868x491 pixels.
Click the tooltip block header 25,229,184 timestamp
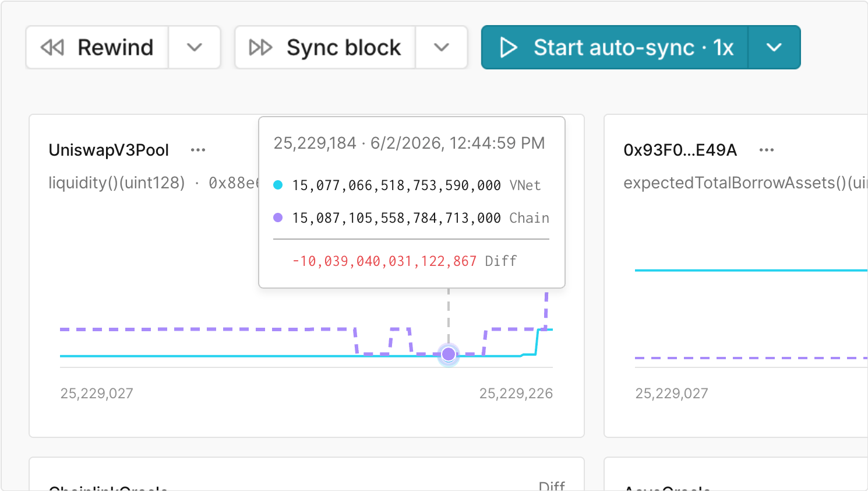(x=410, y=143)
